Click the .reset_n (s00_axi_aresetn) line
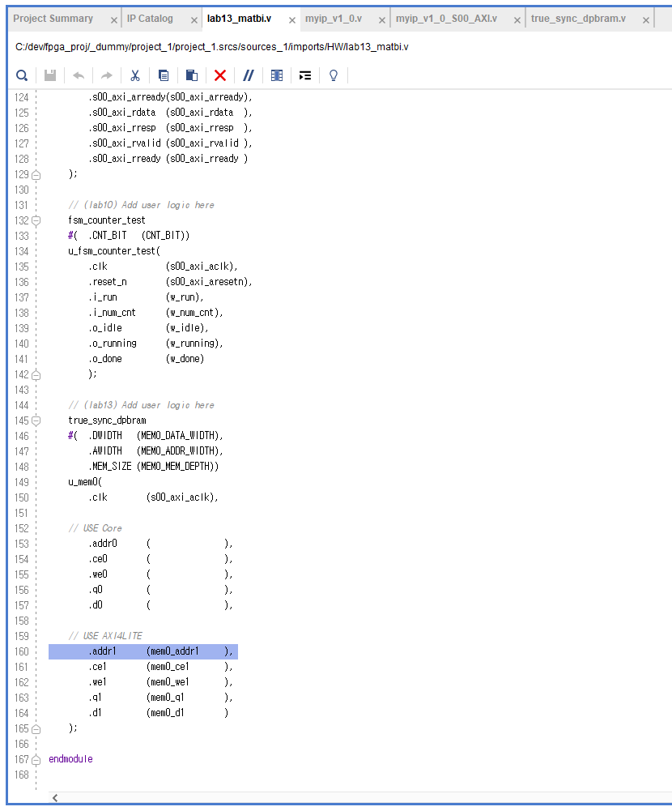Image resolution: width=672 pixels, height=811 pixels. click(170, 283)
